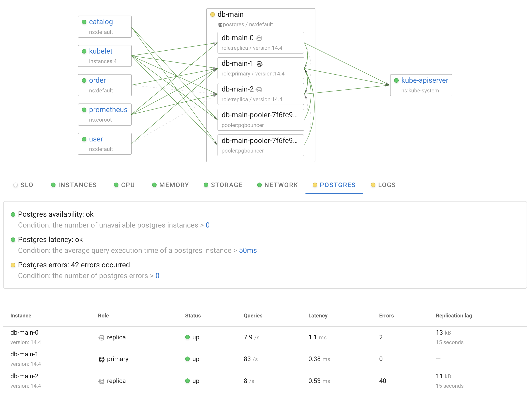Switch to the LOGS tab

[x=386, y=185]
